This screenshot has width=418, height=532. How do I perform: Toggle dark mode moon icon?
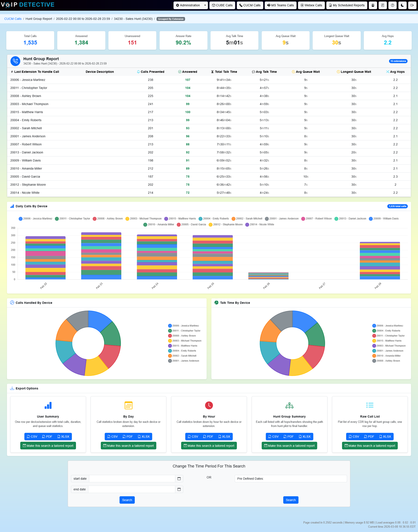click(x=402, y=5)
